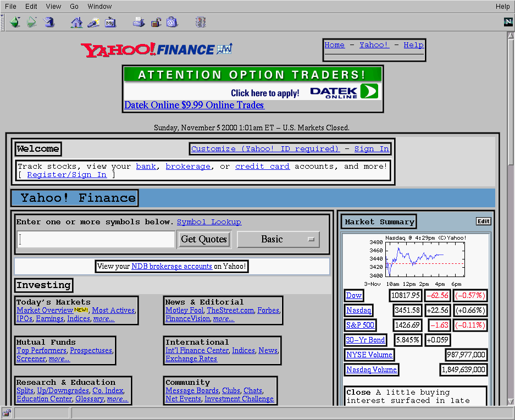515x420 pixels.
Task: Open Top Performers mutual funds link
Action: click(42, 350)
